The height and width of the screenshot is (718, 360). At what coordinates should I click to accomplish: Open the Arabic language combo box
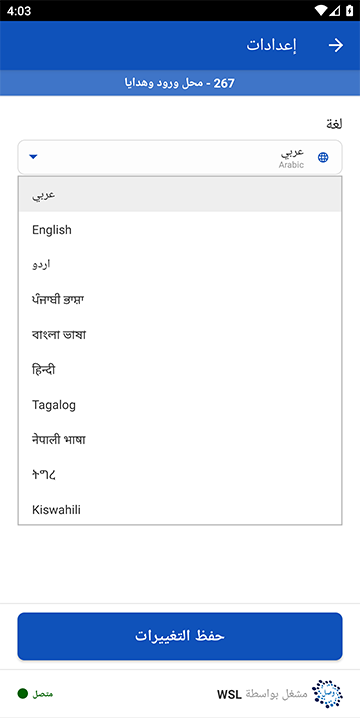[180, 157]
